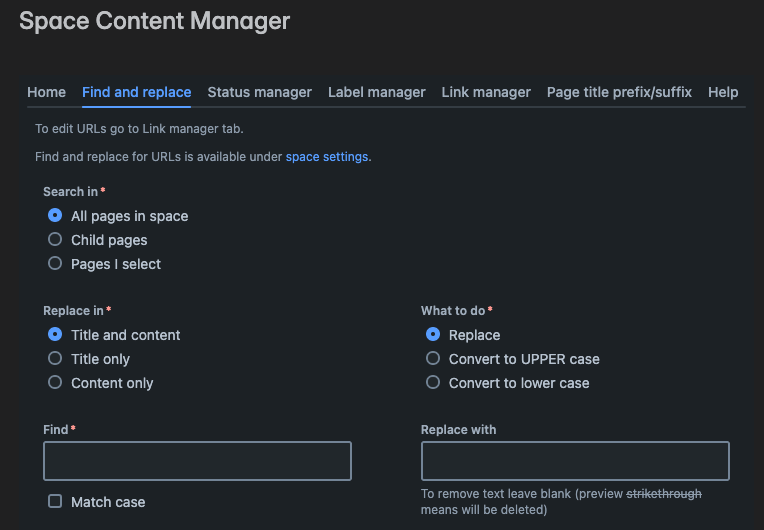Select the Pages I select option
This screenshot has width=764, height=530.
55,264
